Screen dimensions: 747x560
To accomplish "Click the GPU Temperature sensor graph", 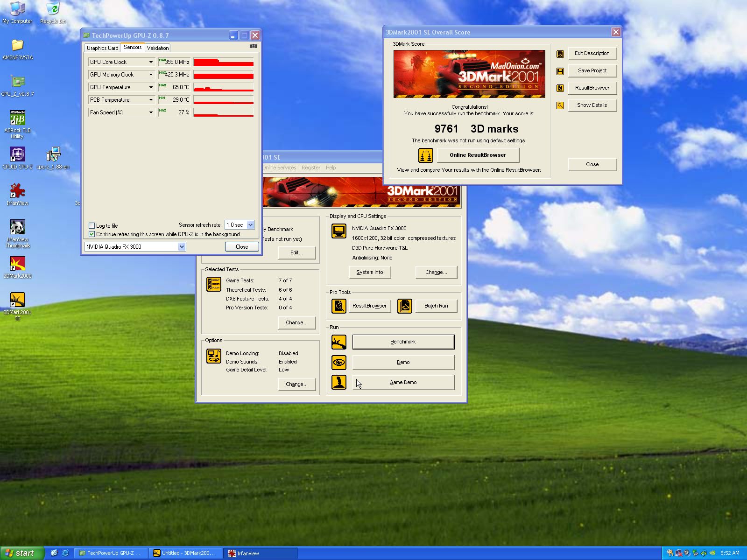I will click(x=224, y=87).
